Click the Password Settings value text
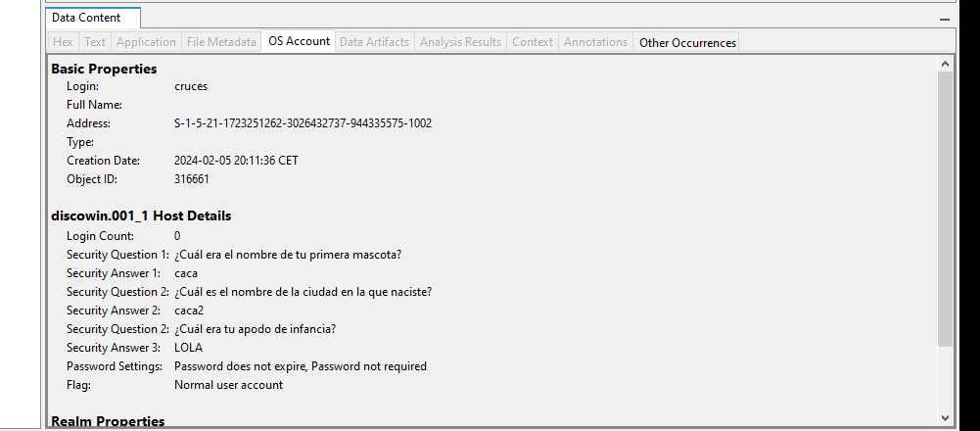This screenshot has height=431, width=980. (301, 366)
